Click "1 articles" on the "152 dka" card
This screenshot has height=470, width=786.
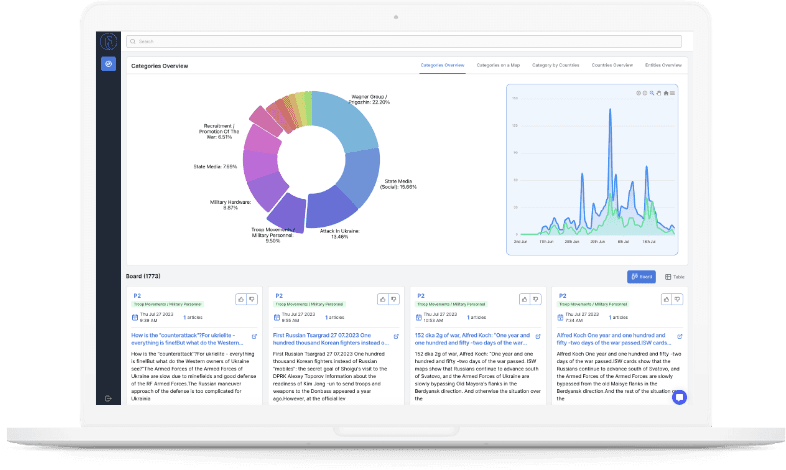pos(477,317)
